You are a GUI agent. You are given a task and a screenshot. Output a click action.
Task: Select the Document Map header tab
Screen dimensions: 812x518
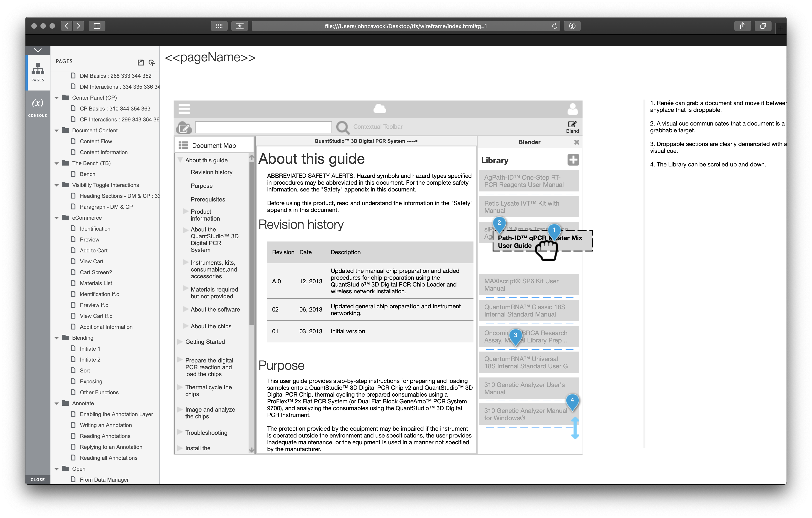[x=214, y=146]
